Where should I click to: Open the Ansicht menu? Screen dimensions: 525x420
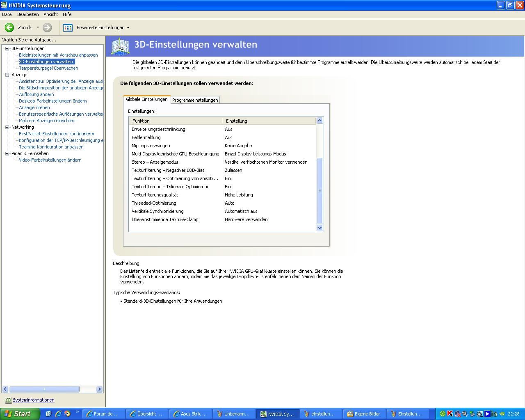click(x=51, y=14)
